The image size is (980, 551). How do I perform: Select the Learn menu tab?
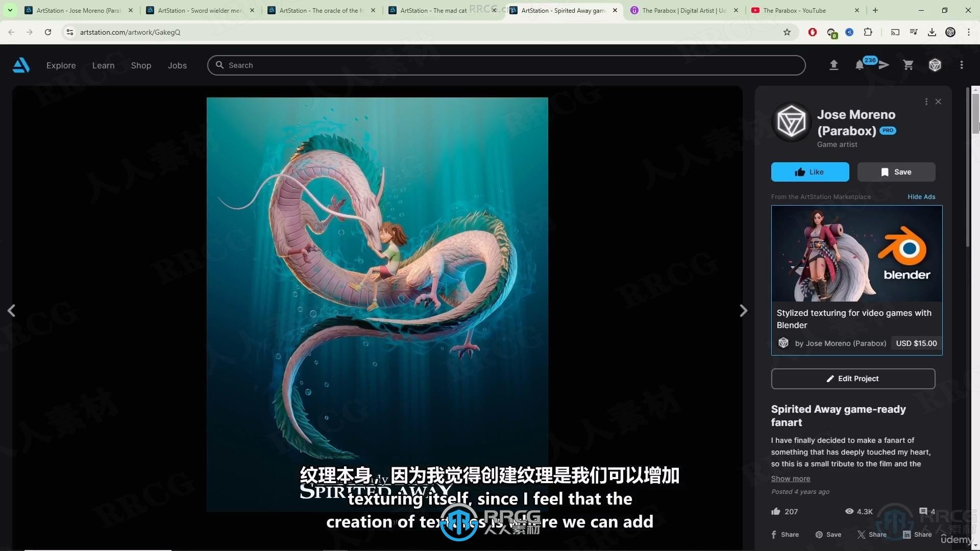[103, 65]
